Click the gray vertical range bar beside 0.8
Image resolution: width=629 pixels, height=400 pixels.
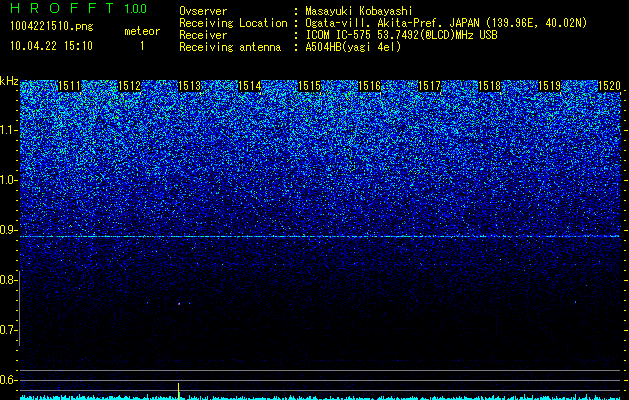19,308
